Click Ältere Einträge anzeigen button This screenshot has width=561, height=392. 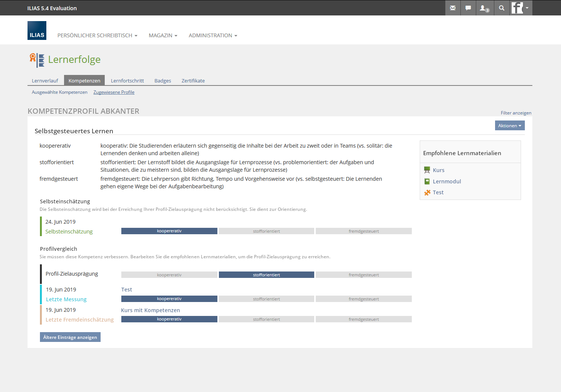(x=70, y=337)
